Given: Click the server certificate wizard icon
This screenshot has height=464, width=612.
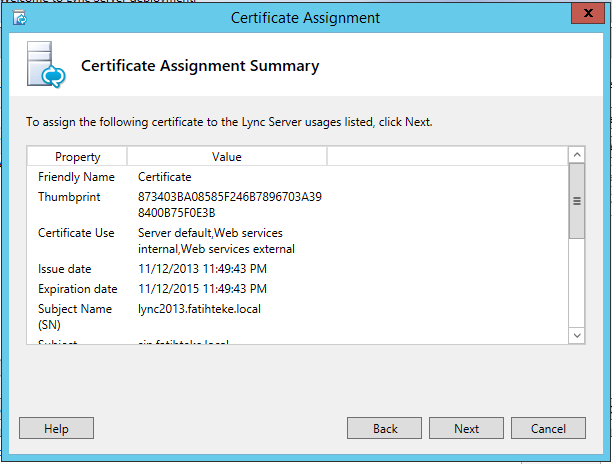Looking at the screenshot, I should click(46, 64).
